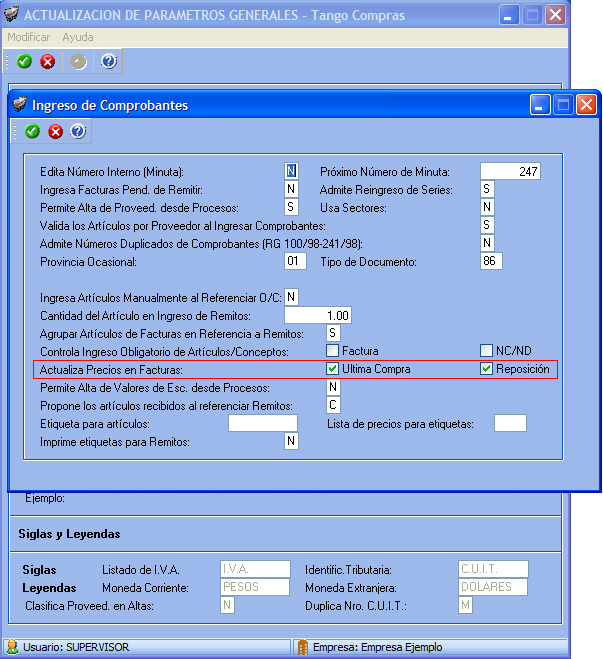Viewport: 603px width, 659px height.
Task: Click the Permite Alta de Proveed. desde Procesos field
Action: pos(291,207)
